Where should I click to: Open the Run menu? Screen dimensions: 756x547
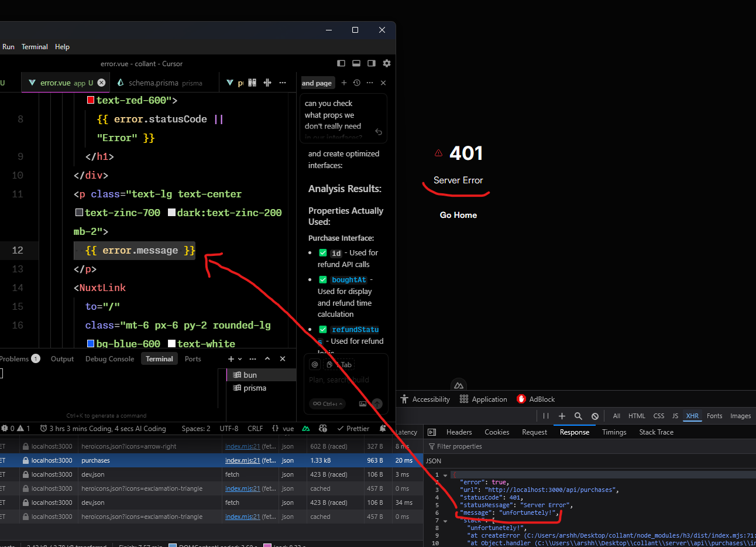(8, 47)
